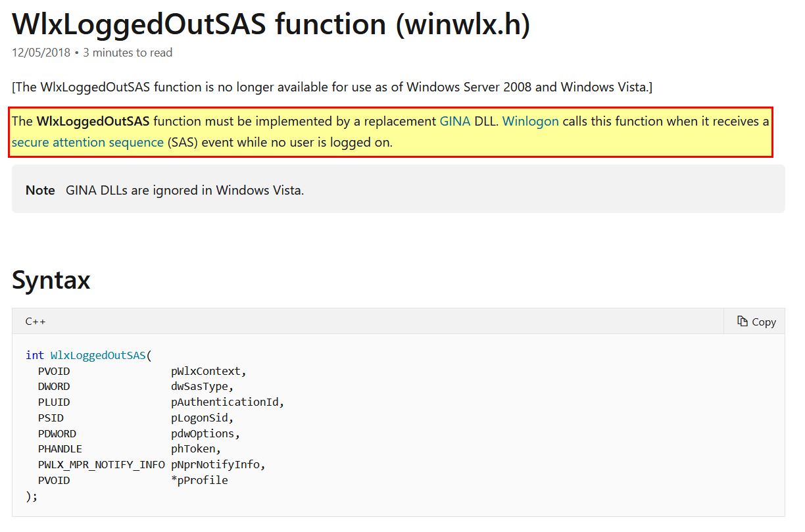This screenshot has height=532, width=805.
Task: Click the int keyword in code
Action: tap(35, 355)
